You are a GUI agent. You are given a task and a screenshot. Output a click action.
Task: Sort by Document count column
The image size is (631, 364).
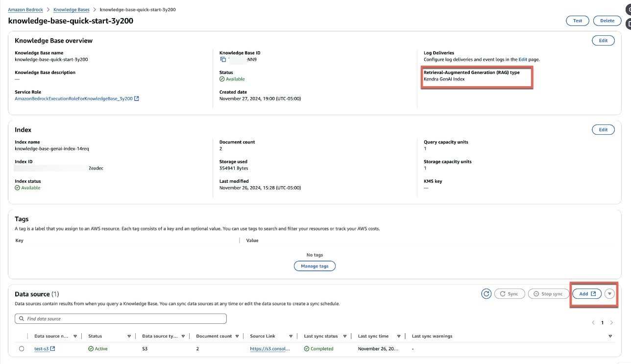(237, 336)
